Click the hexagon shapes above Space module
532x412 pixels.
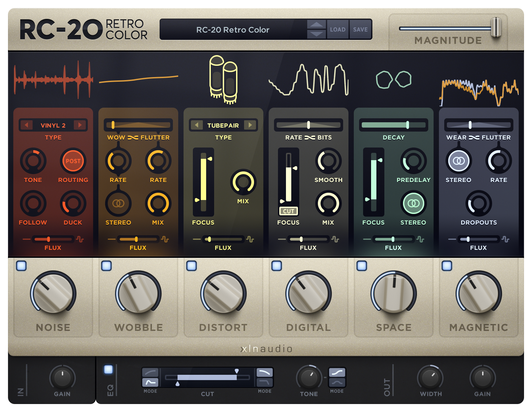point(393,79)
